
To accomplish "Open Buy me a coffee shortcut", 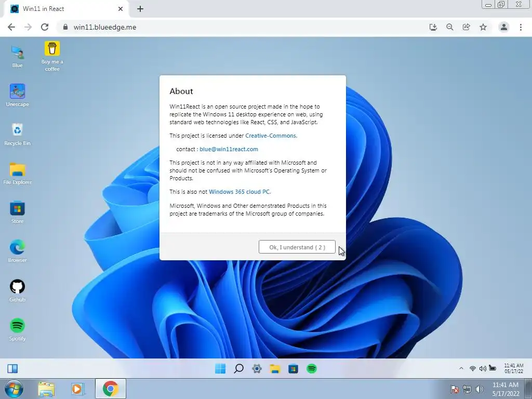I will (x=52, y=56).
